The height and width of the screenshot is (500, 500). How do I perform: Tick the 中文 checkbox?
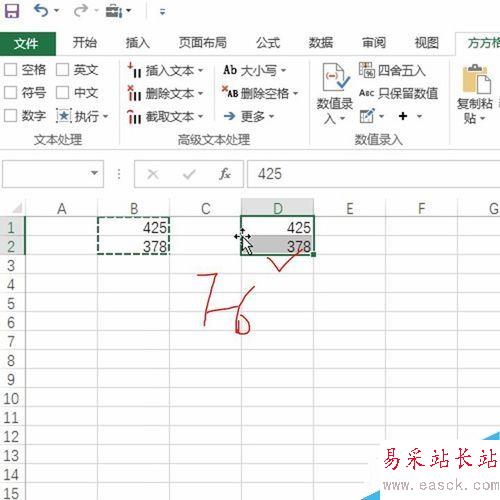pyautogui.click(x=62, y=93)
